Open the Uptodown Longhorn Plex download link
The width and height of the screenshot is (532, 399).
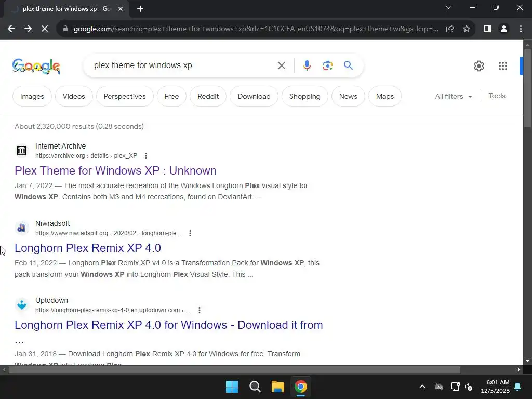169,325
